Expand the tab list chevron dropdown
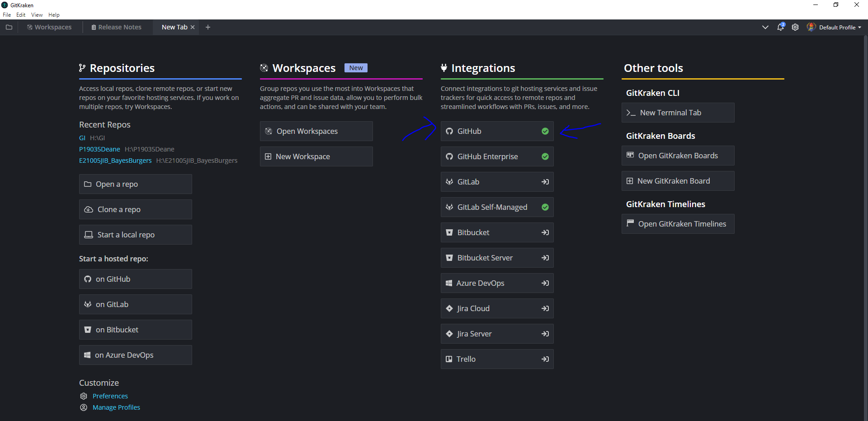868x421 pixels. pyautogui.click(x=765, y=27)
